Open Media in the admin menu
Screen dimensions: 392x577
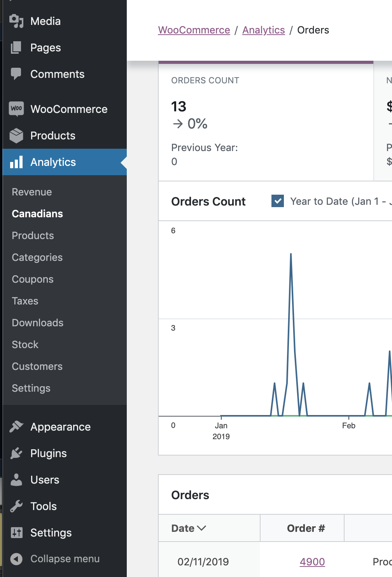45,21
